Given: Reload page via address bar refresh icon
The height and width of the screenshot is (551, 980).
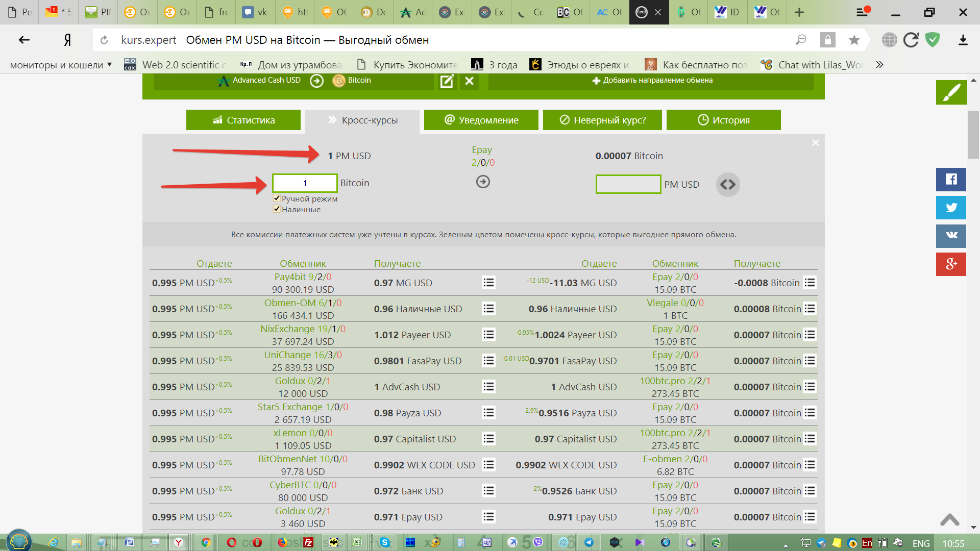Looking at the screenshot, I should pyautogui.click(x=104, y=40).
